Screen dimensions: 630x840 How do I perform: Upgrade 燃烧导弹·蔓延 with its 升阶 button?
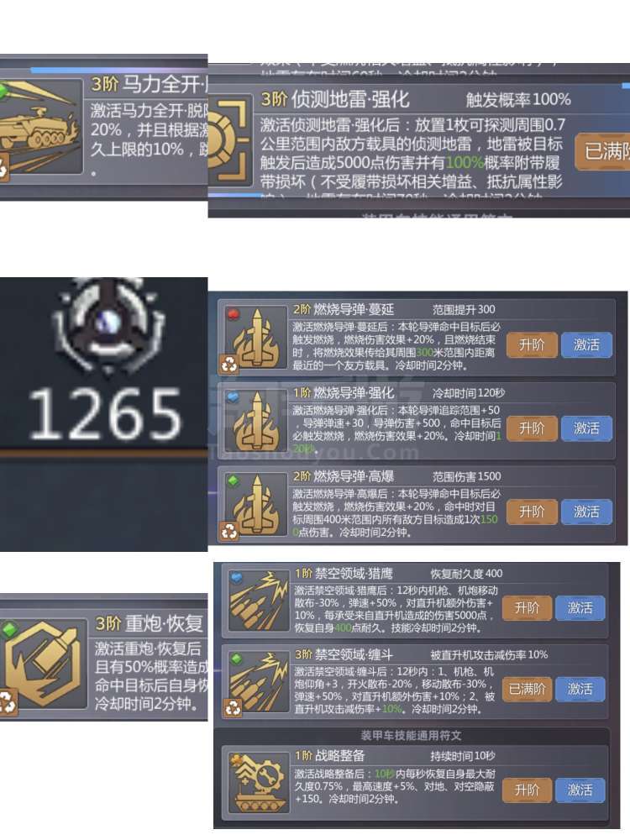pos(532,345)
